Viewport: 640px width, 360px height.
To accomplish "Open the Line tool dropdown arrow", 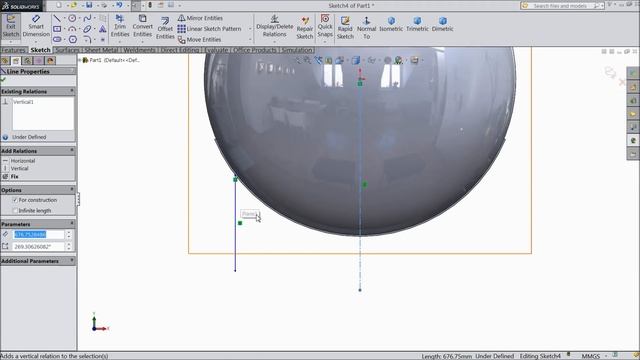I will (64, 18).
